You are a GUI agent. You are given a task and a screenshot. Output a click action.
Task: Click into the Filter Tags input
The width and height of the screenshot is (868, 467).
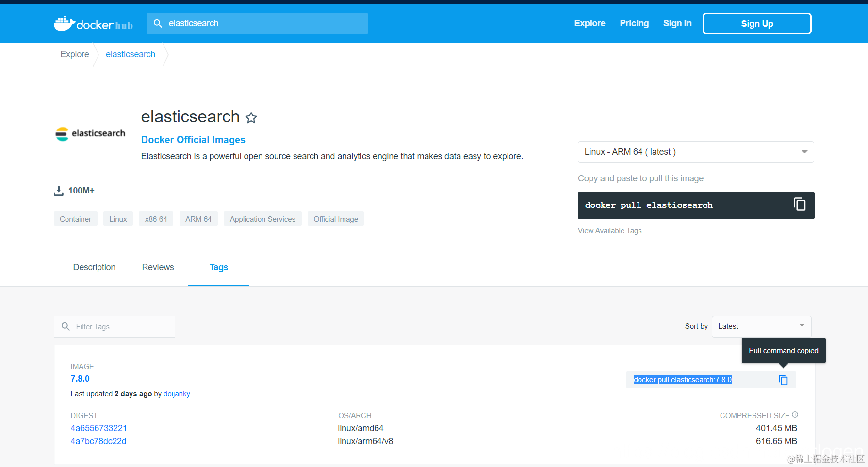point(115,326)
